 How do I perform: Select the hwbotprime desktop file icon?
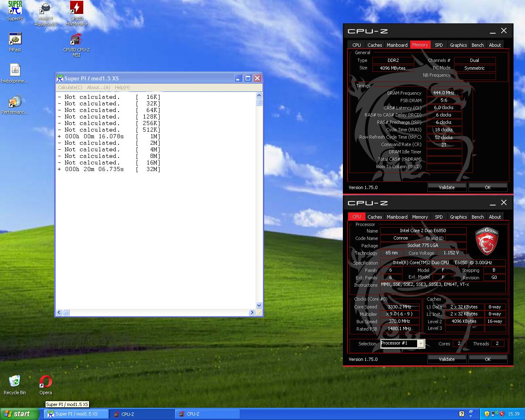[15, 73]
